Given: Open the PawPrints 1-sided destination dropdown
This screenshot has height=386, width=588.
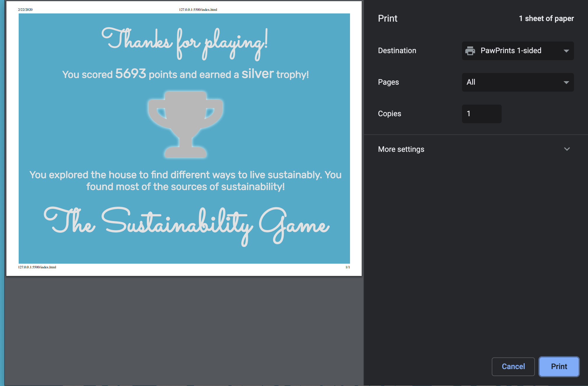Looking at the screenshot, I should coord(518,51).
